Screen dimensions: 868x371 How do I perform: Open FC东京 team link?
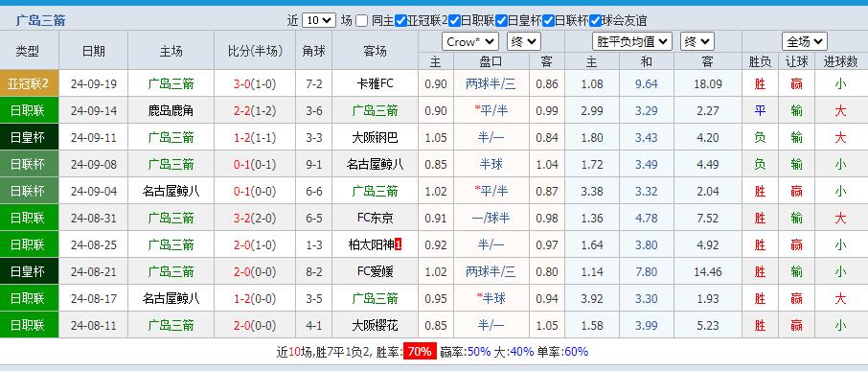[x=376, y=218]
